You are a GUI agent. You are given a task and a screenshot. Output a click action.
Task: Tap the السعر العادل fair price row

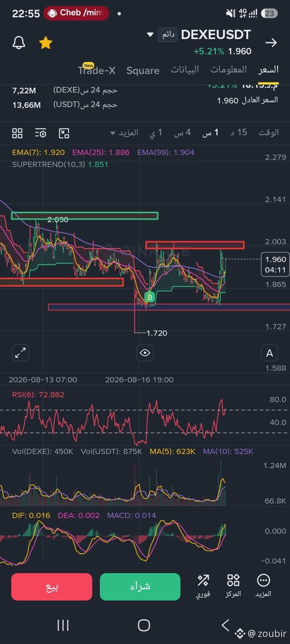point(247,100)
